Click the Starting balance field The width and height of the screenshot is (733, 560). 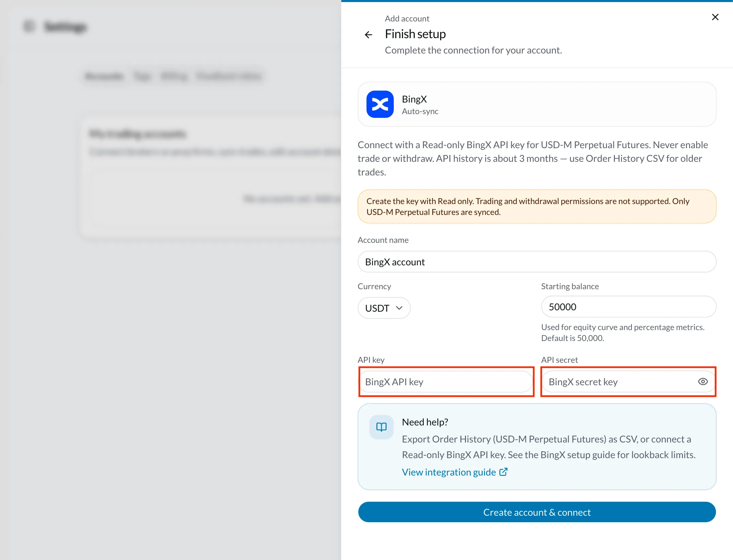click(628, 307)
